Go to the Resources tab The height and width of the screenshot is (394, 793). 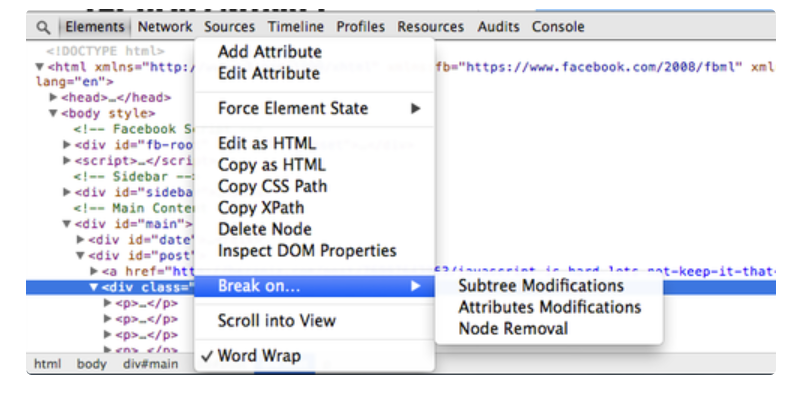[430, 27]
